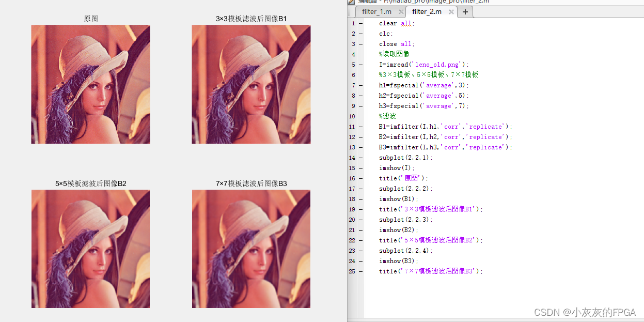644x322 pixels.
Task: Click 'clc;' code on line 2
Action: 386,34
